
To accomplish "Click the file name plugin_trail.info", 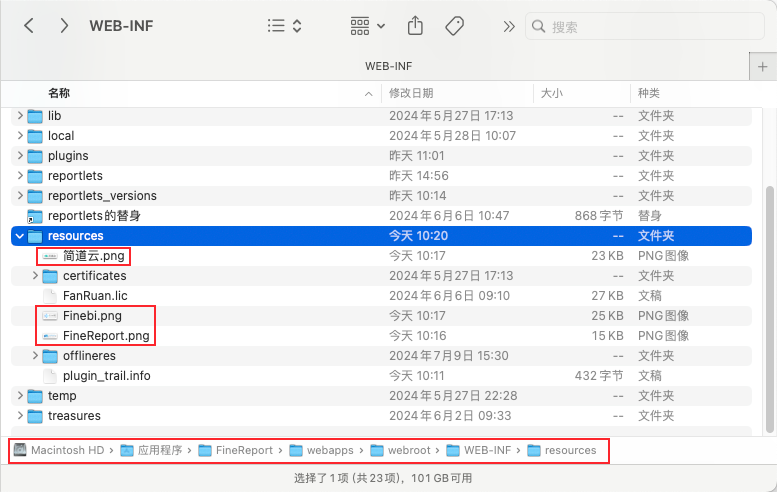I will pos(107,376).
